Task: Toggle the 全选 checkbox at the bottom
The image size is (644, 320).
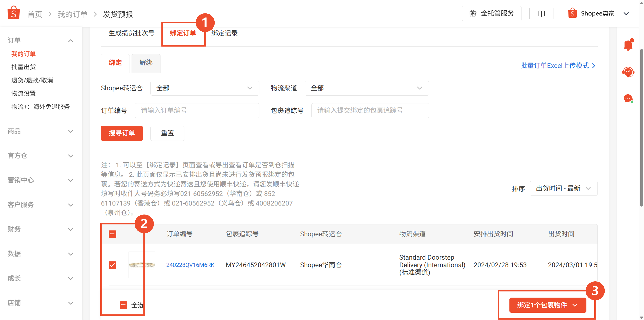Action: tap(123, 305)
